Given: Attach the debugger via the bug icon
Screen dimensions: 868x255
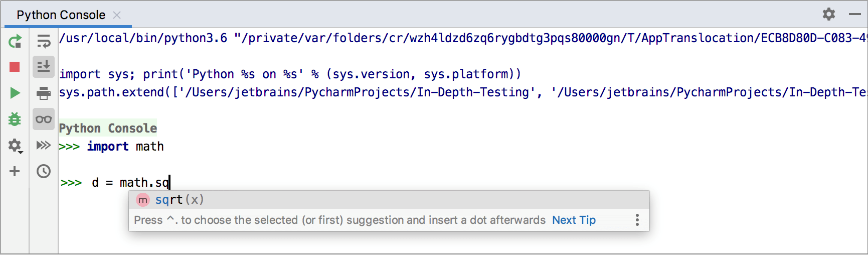Looking at the screenshot, I should pos(15,119).
